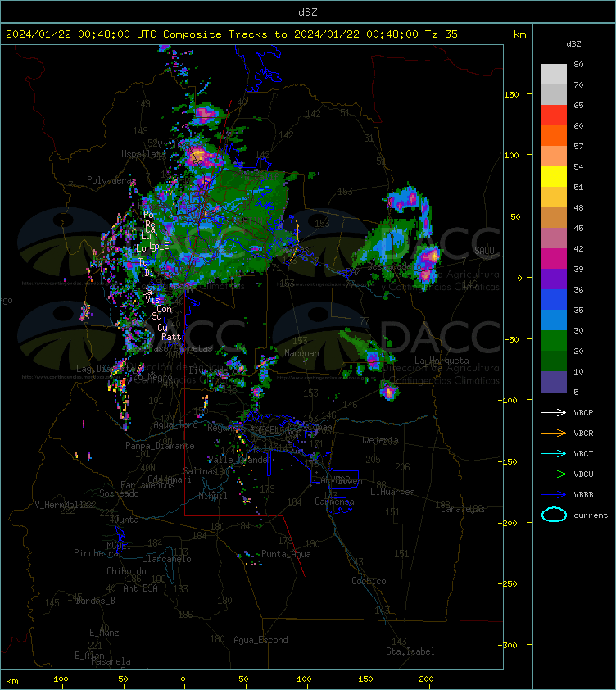The width and height of the screenshot is (616, 690).
Task: Click the 'km' label at bottom left
Action: pos(12,681)
